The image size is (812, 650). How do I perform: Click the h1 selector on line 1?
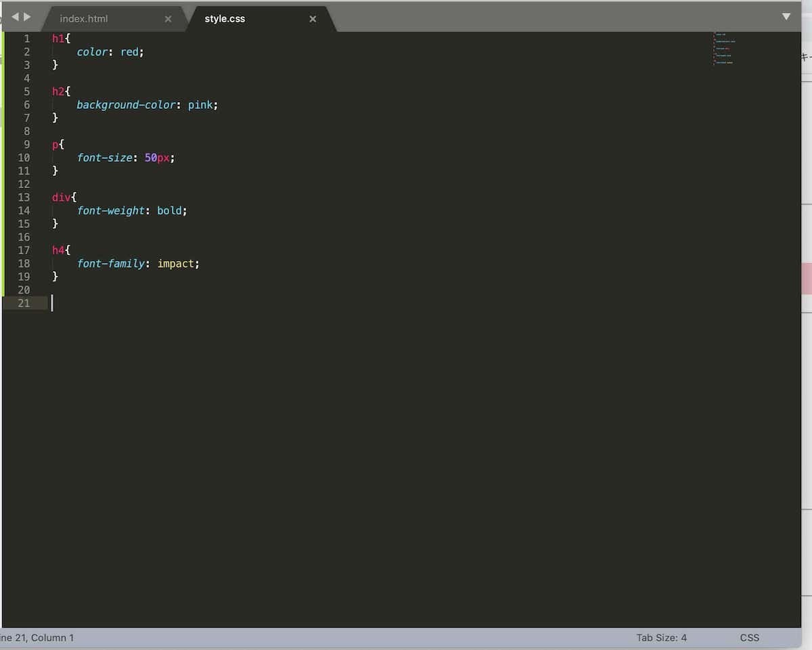[58, 39]
